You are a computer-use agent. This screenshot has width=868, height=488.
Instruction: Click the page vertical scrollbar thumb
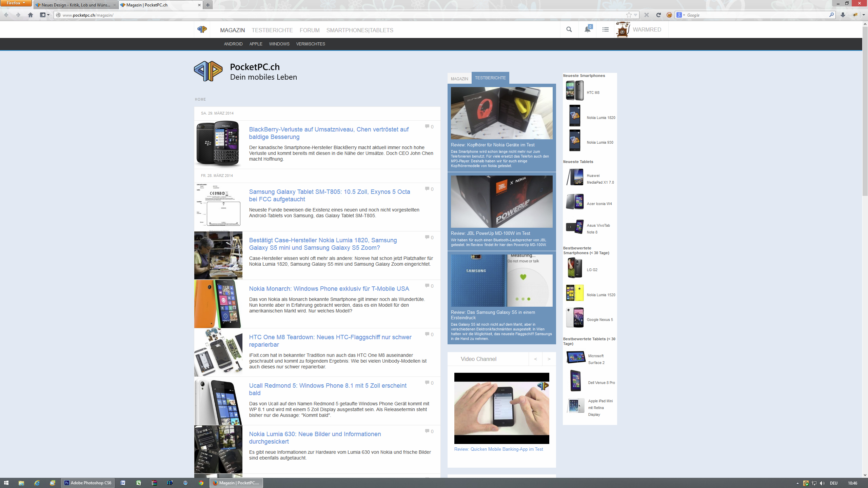(x=865, y=111)
